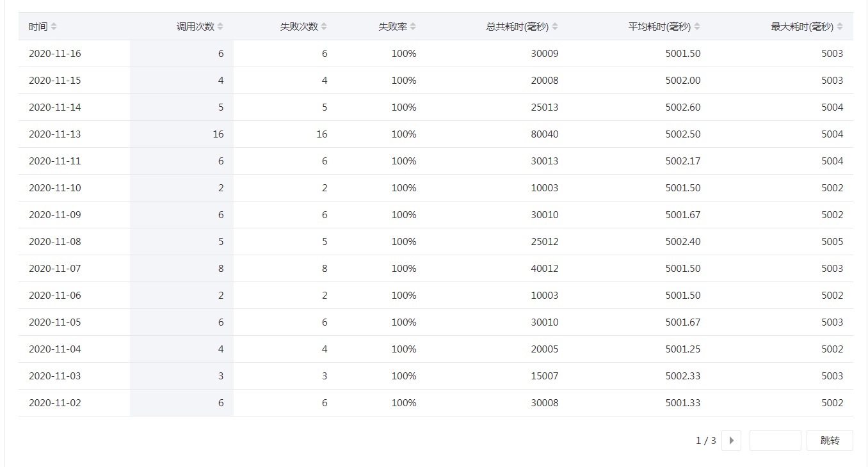Click total time value 40012
Screen dimensions: 868x467
point(545,269)
